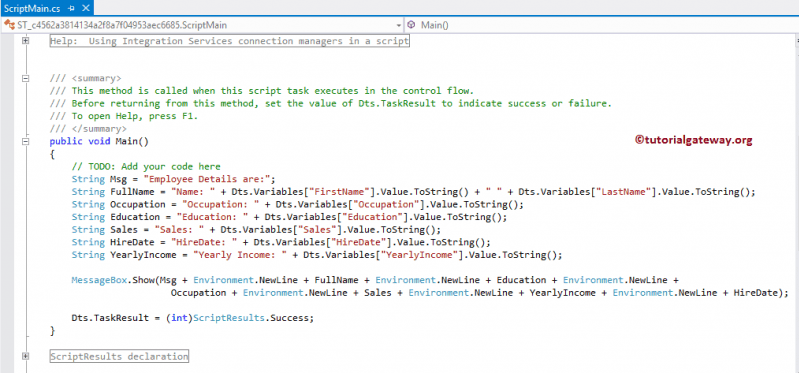Image resolution: width=799 pixels, height=373 pixels.
Task: Click the "Employee Details are:" string
Action: tap(207, 179)
